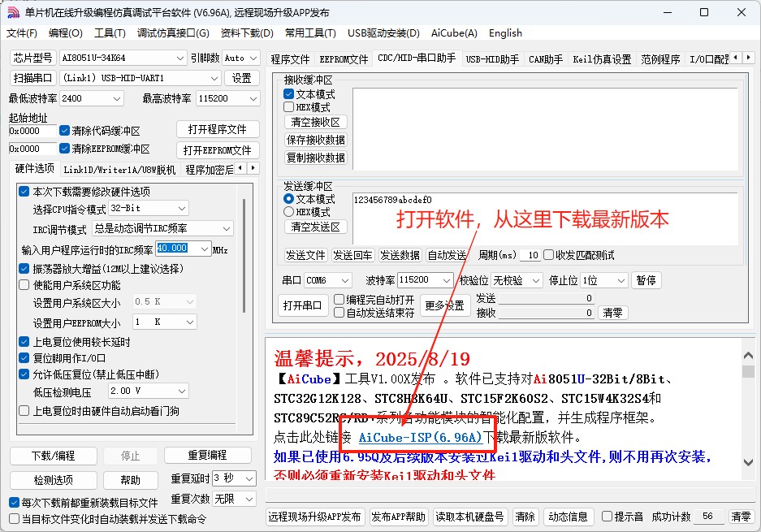This screenshot has height=532, width=761.
Task: Click code start address 0x0000 field
Action: [x=32, y=131]
